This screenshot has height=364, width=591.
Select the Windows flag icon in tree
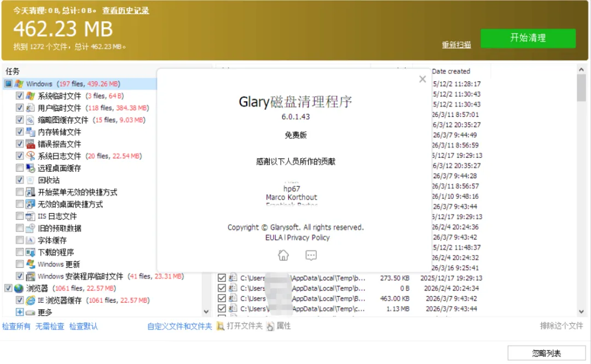point(19,84)
